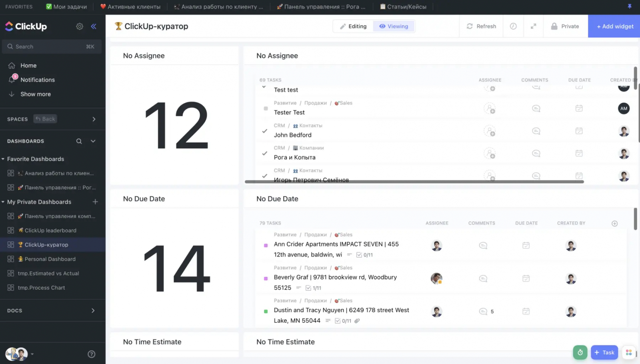This screenshot has width=640, height=364.
Task: Click the Back button next to Spaces
Action: (45, 119)
